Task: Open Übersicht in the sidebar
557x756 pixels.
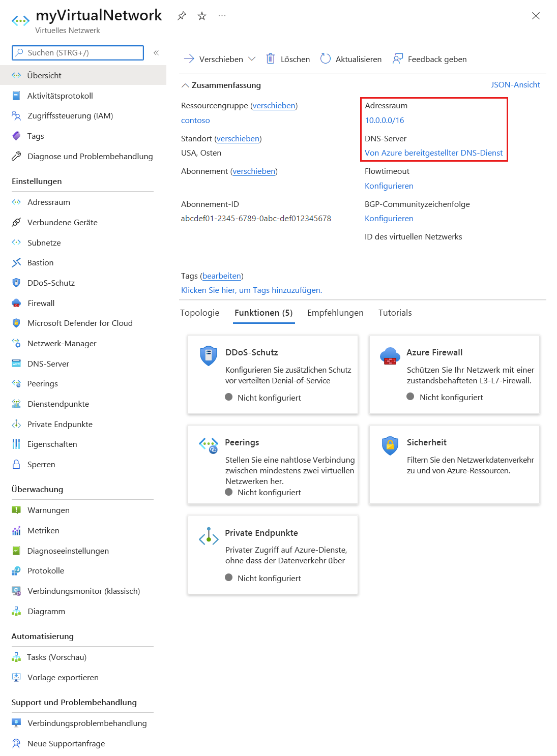Action: coord(83,75)
